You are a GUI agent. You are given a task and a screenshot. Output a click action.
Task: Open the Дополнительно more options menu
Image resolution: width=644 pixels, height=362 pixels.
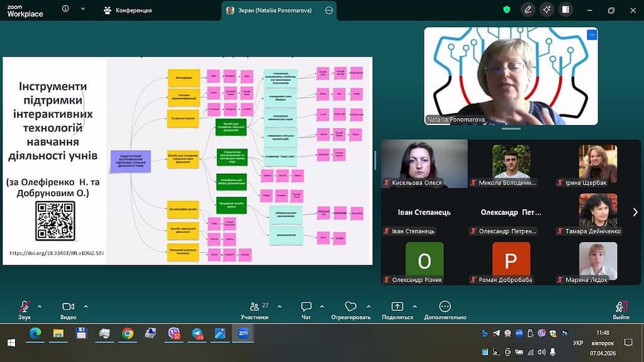click(x=445, y=307)
